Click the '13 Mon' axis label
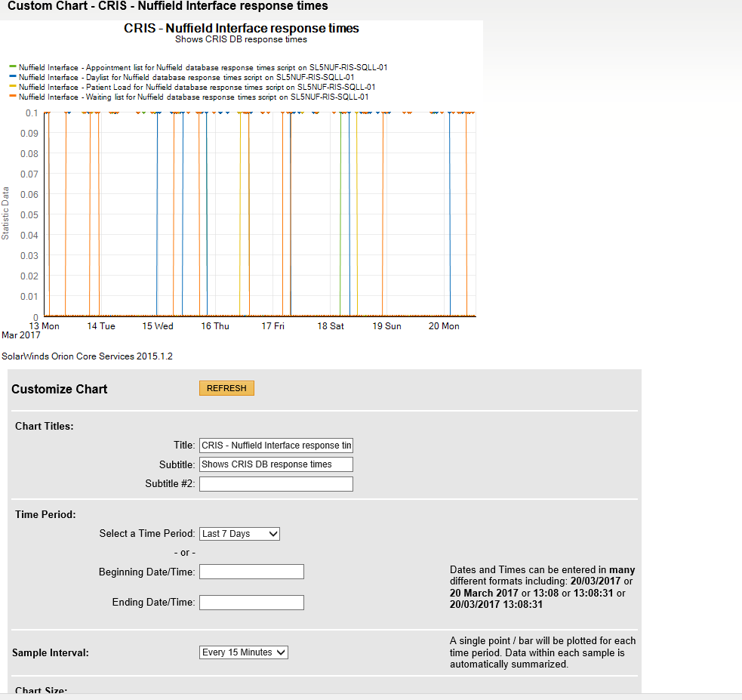The width and height of the screenshot is (742, 700). tap(44, 326)
